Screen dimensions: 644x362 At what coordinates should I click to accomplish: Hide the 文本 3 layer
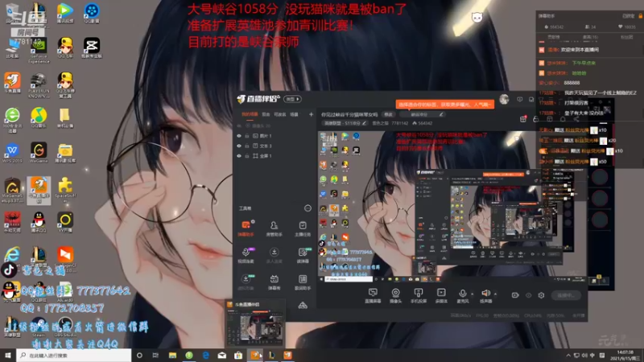pyautogui.click(x=239, y=146)
